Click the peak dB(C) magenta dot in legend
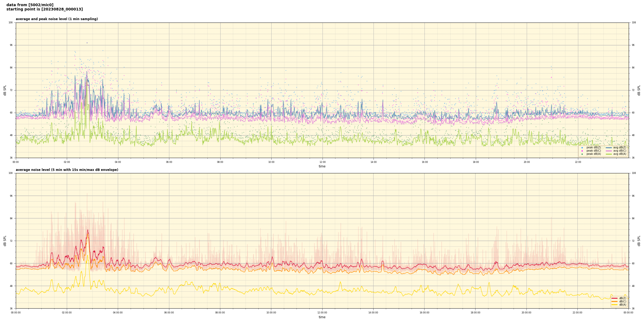The image size is (644, 322). [582, 151]
